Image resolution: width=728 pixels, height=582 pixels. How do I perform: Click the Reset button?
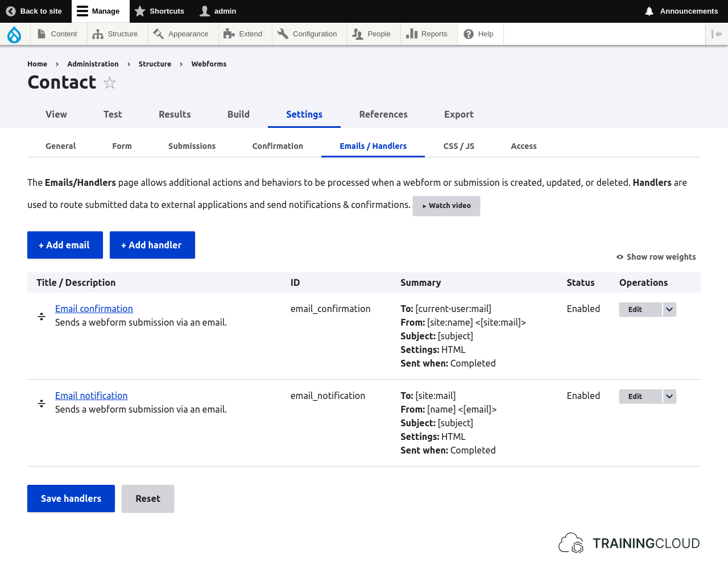tap(148, 498)
